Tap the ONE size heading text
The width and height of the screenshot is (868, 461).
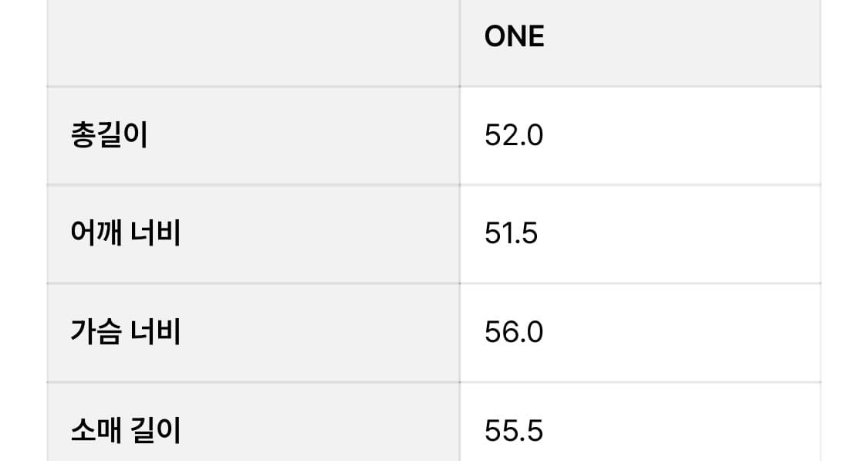coord(515,36)
